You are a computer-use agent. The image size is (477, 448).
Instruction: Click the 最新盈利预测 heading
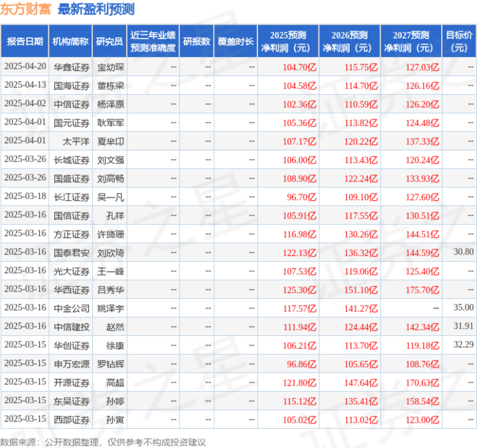tap(96, 9)
